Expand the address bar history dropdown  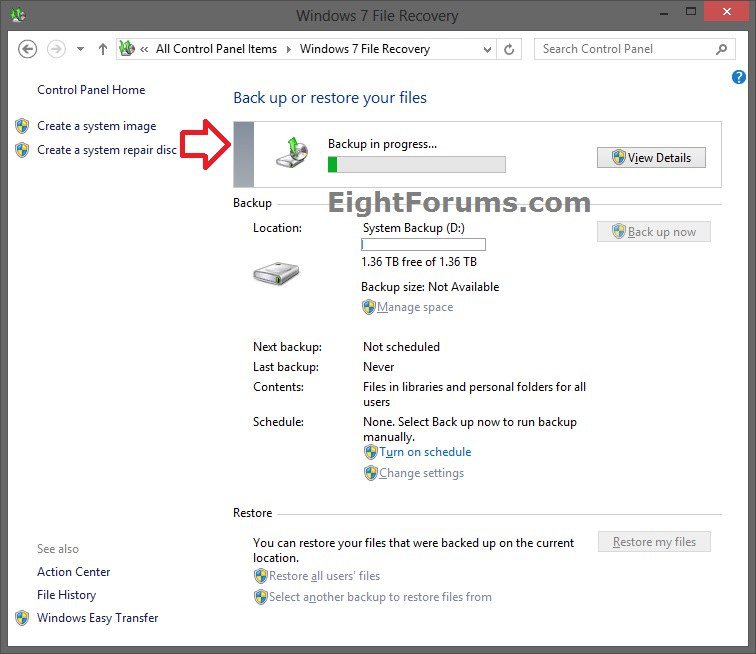(487, 49)
